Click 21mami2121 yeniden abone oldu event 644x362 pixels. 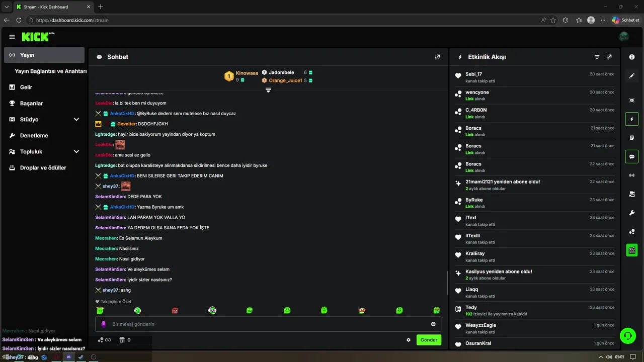click(535, 185)
